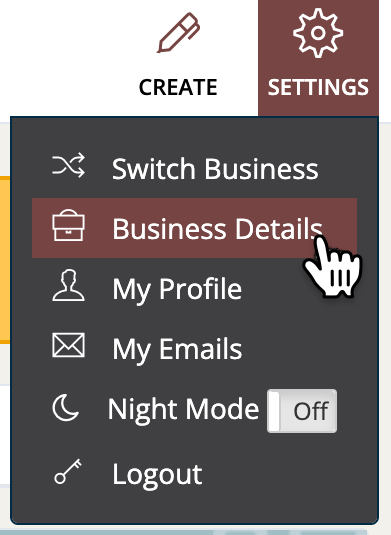Click the My Profile person icon
The image size is (391, 535).
click(69, 285)
